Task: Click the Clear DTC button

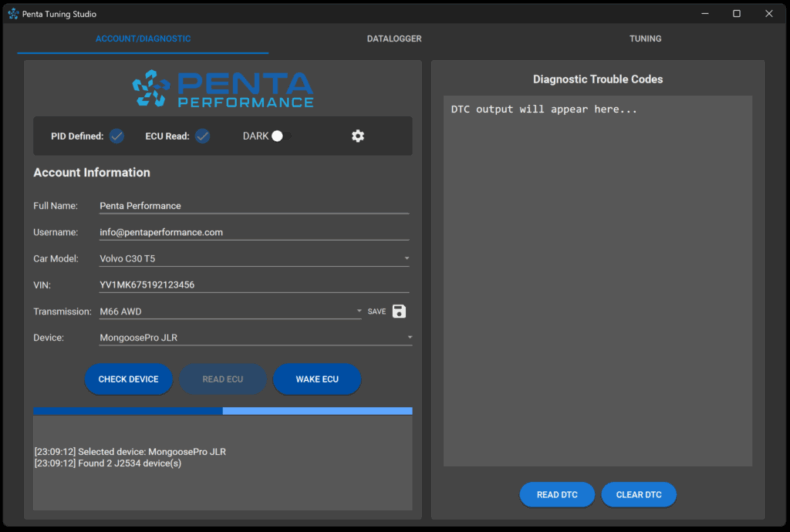Action: 639,495
